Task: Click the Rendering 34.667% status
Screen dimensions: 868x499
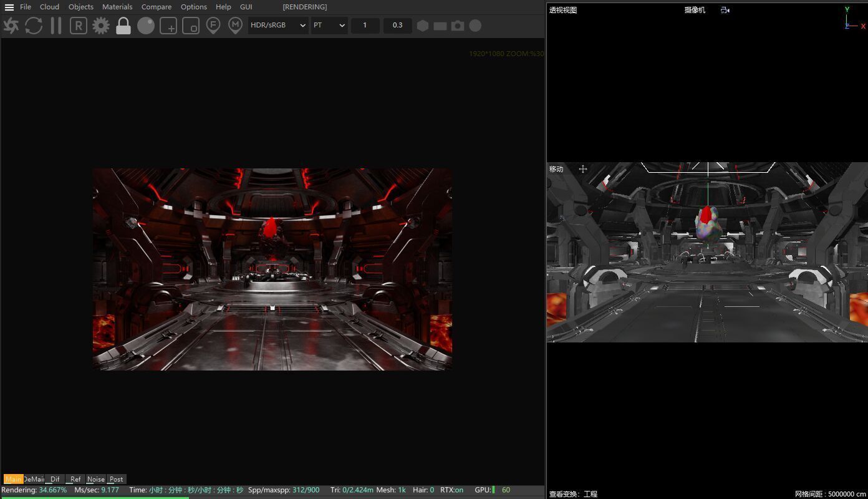Action: point(34,490)
